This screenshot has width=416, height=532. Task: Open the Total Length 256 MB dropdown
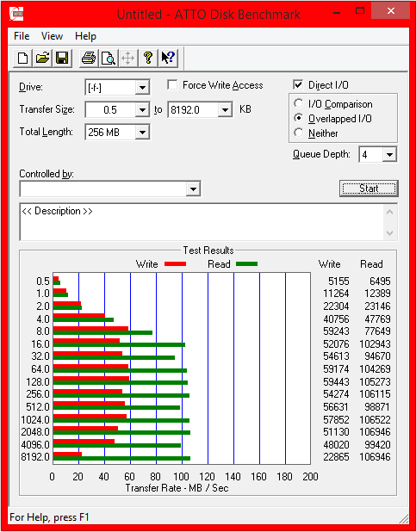[x=142, y=133]
